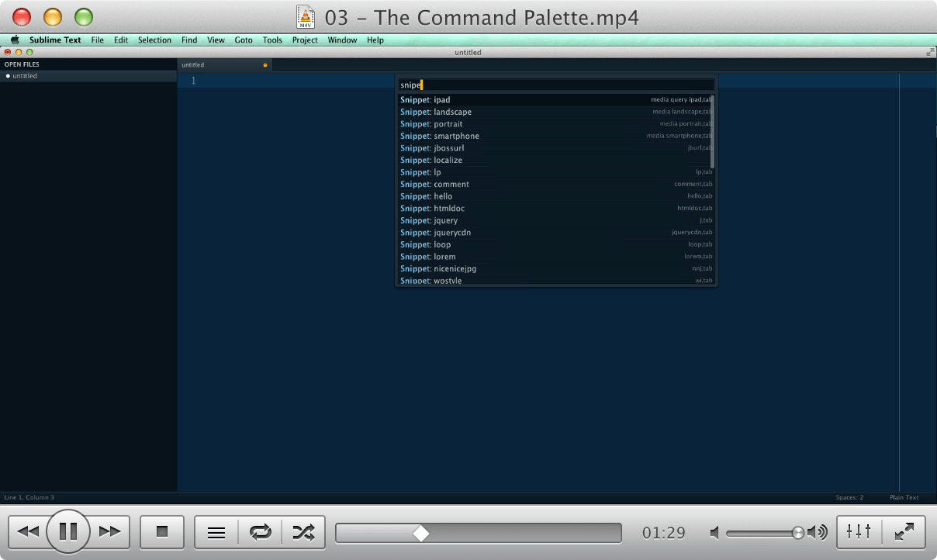
Task: Open the Plain Text syntax selector
Action: pyautogui.click(x=903, y=497)
